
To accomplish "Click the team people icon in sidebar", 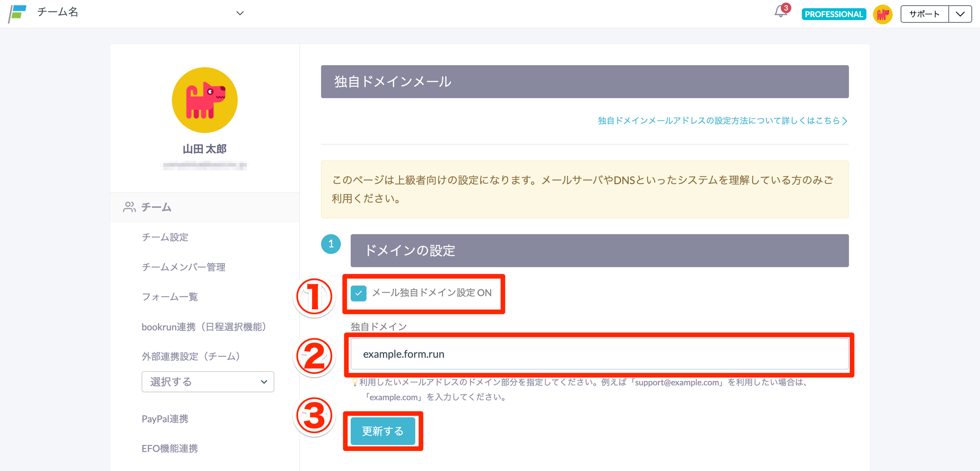I will 129,207.
